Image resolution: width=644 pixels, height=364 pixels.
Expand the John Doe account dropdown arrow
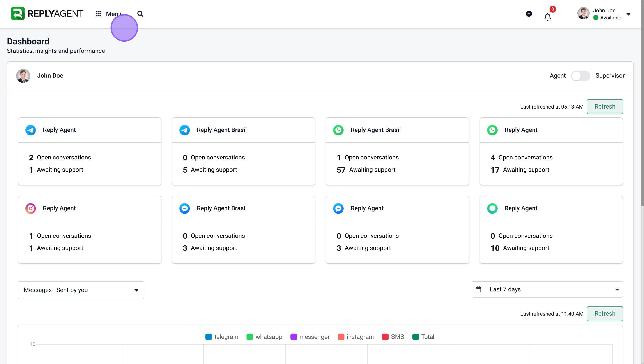click(628, 14)
